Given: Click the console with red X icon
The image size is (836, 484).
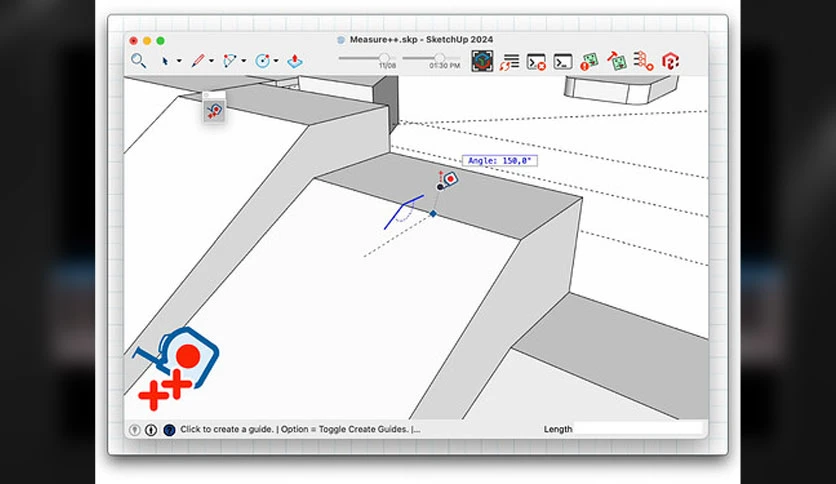Looking at the screenshot, I should [536, 62].
